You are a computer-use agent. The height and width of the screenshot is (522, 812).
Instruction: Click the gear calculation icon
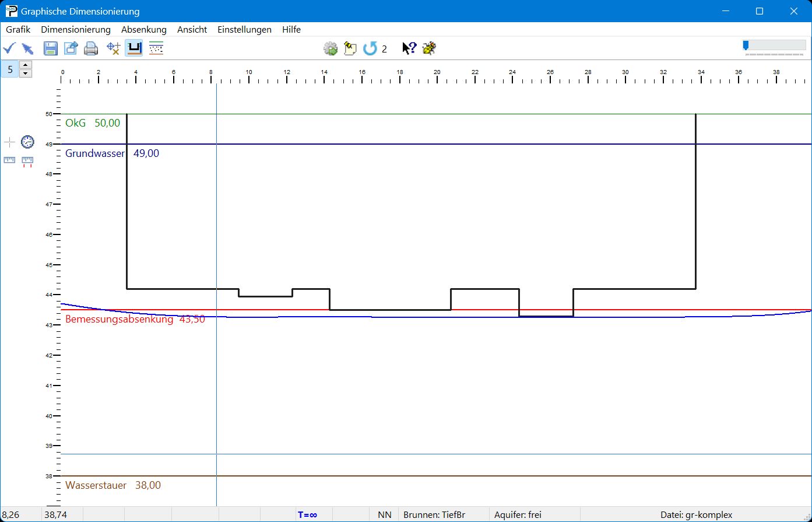(x=331, y=48)
